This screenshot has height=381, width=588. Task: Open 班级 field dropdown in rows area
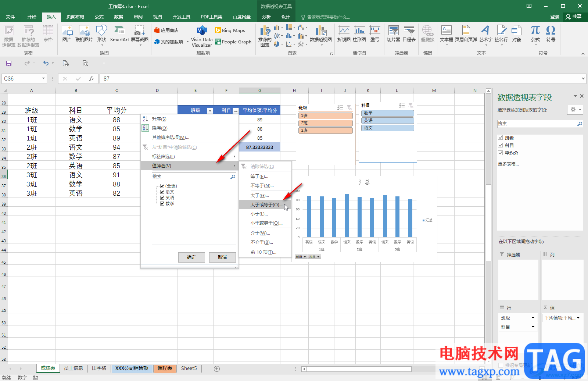click(533, 318)
